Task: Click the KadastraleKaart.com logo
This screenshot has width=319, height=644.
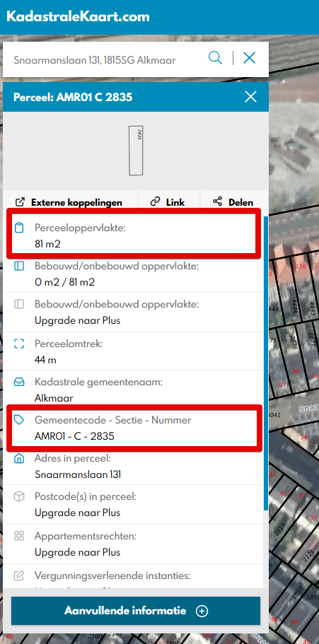Action: (78, 17)
